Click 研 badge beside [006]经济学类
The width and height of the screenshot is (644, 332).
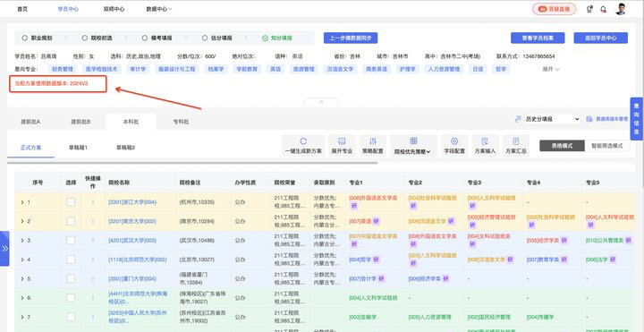445,278
